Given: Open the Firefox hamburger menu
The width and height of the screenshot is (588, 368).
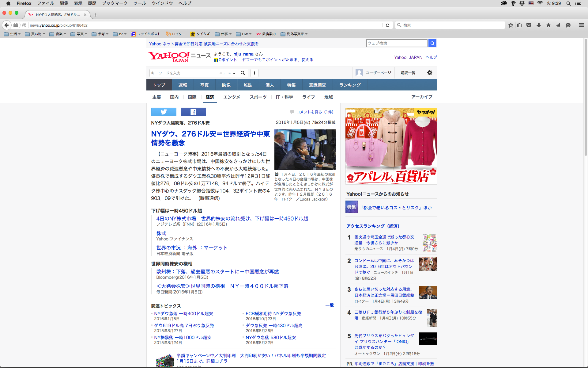Looking at the screenshot, I should click(x=581, y=25).
